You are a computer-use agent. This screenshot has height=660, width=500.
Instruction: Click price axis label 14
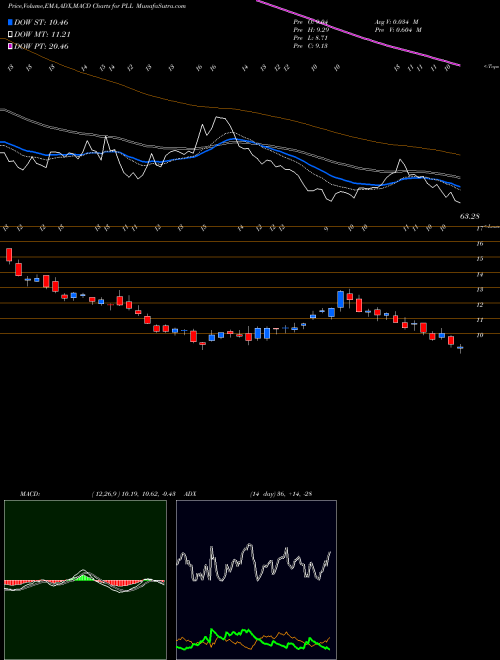click(479, 274)
